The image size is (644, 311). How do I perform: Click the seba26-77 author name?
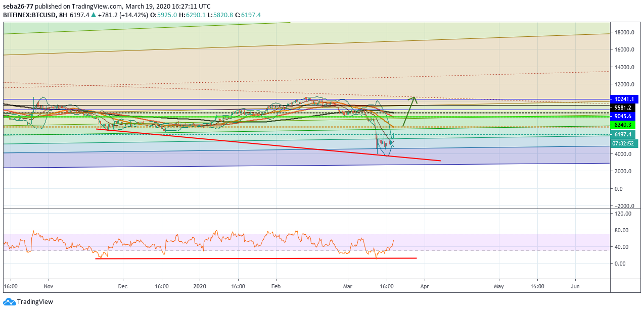19,7
